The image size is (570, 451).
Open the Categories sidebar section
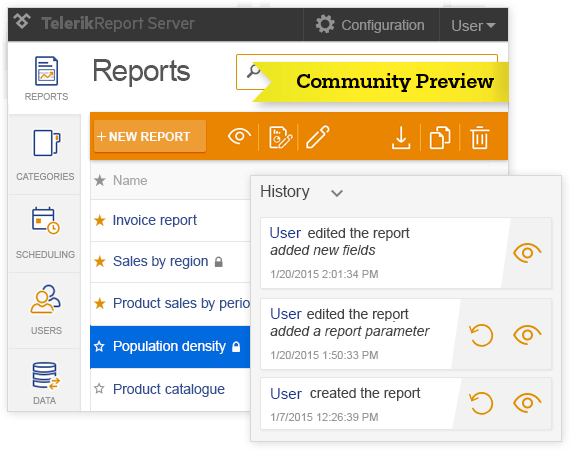tap(45, 155)
